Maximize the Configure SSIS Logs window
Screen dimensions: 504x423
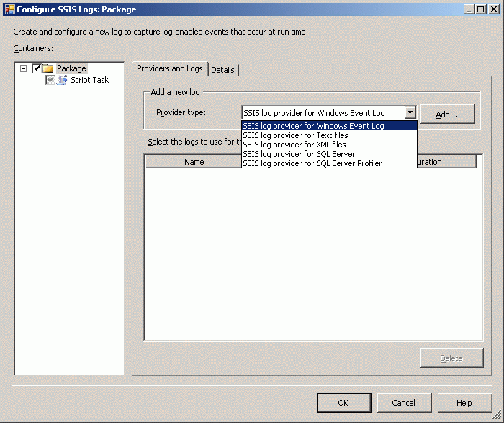click(481, 9)
